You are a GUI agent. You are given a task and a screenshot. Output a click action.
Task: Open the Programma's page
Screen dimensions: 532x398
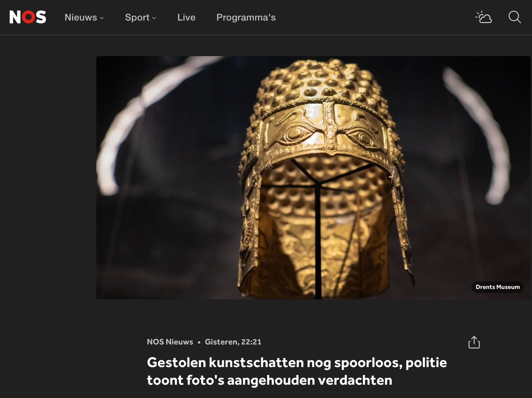click(x=246, y=17)
